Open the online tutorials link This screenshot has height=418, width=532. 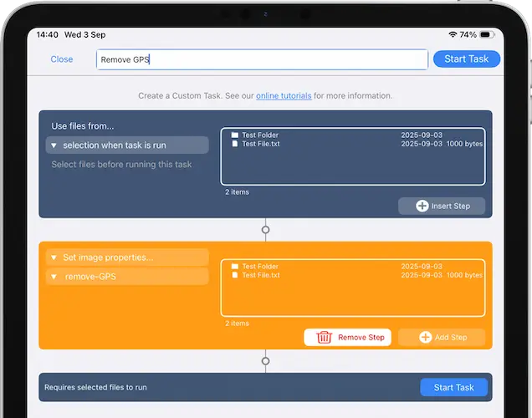(284, 96)
